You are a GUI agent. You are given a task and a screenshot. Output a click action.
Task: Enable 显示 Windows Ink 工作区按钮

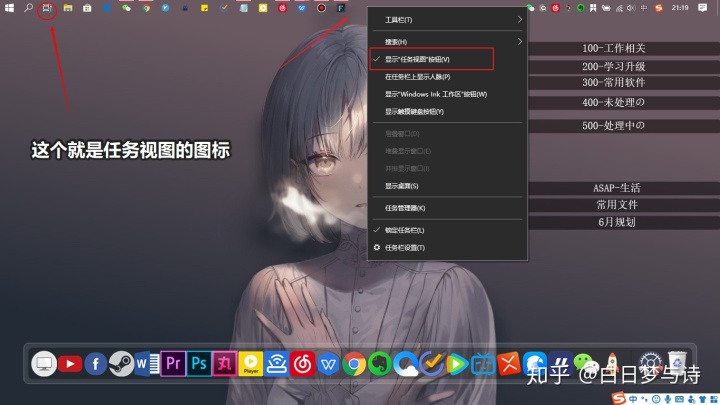(x=447, y=94)
